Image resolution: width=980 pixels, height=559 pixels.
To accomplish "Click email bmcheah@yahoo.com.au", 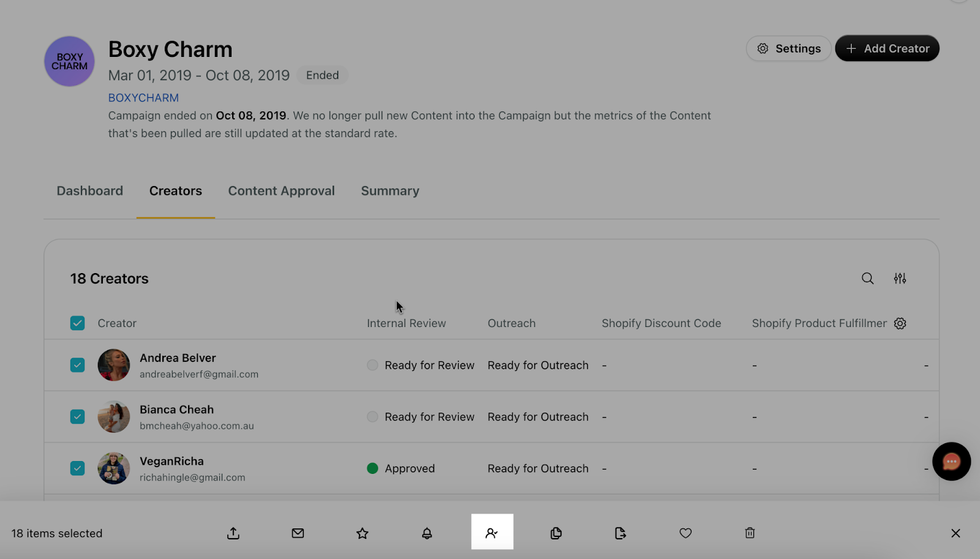I will pos(197,426).
